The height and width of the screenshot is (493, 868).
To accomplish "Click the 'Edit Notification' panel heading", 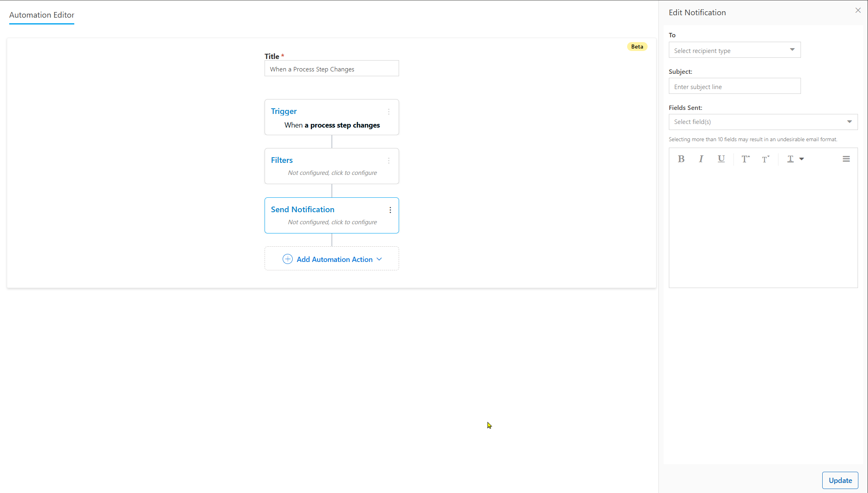I will point(697,12).
